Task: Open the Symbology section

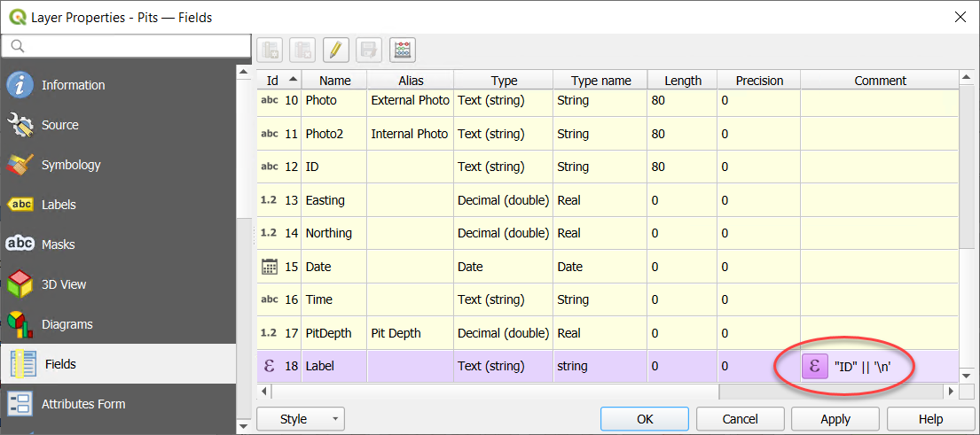Action: [71, 165]
